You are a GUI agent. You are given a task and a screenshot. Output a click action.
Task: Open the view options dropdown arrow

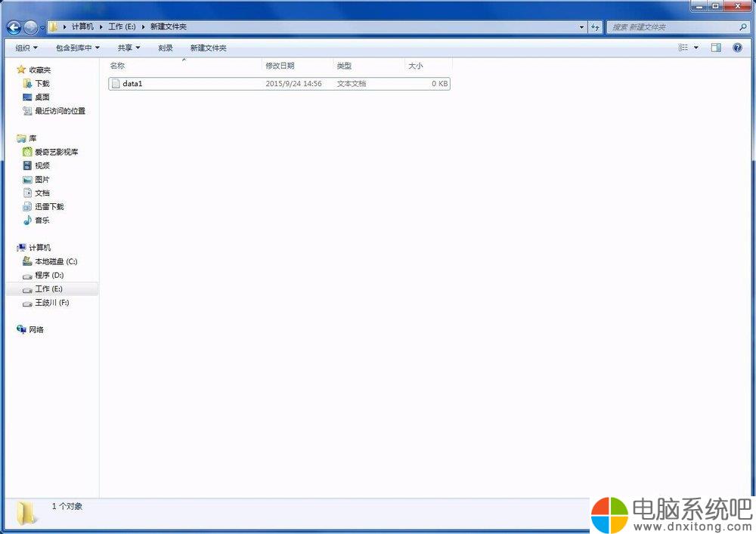pyautogui.click(x=696, y=47)
